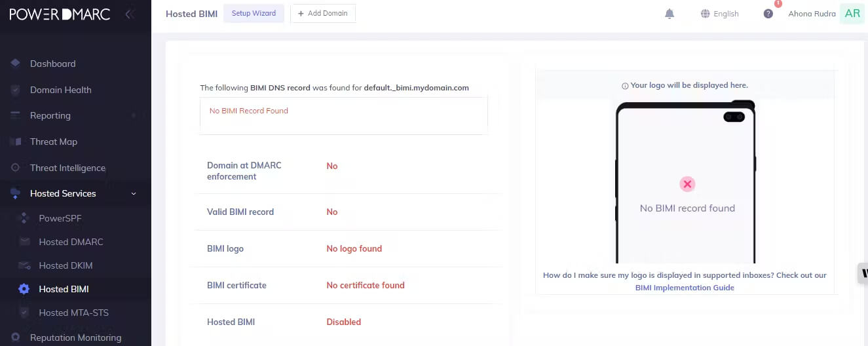This screenshot has width=868, height=346.
Task: Click the PowerSPF sidebar icon
Action: 24,218
